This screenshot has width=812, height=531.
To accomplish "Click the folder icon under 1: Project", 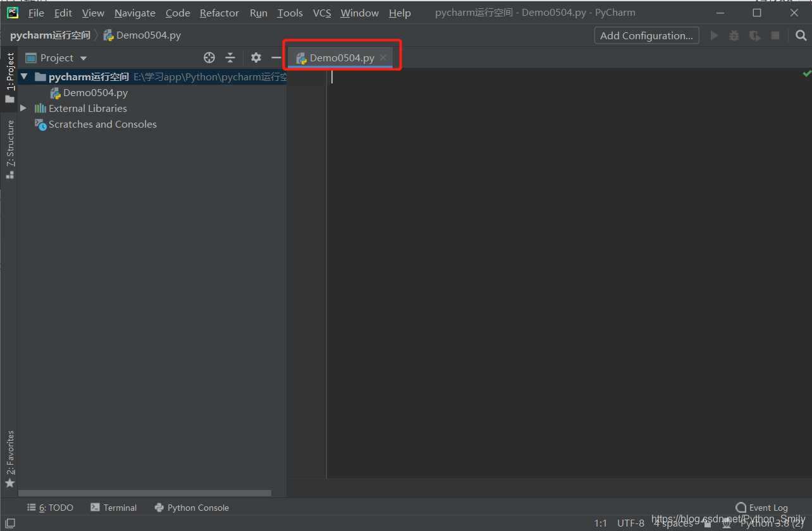I will (x=9, y=99).
